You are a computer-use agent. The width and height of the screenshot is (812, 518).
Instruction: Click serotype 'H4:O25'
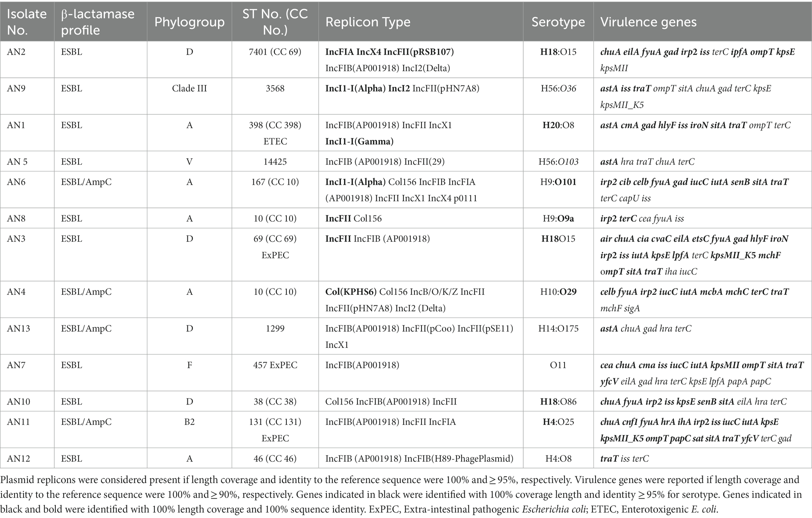coord(558,422)
